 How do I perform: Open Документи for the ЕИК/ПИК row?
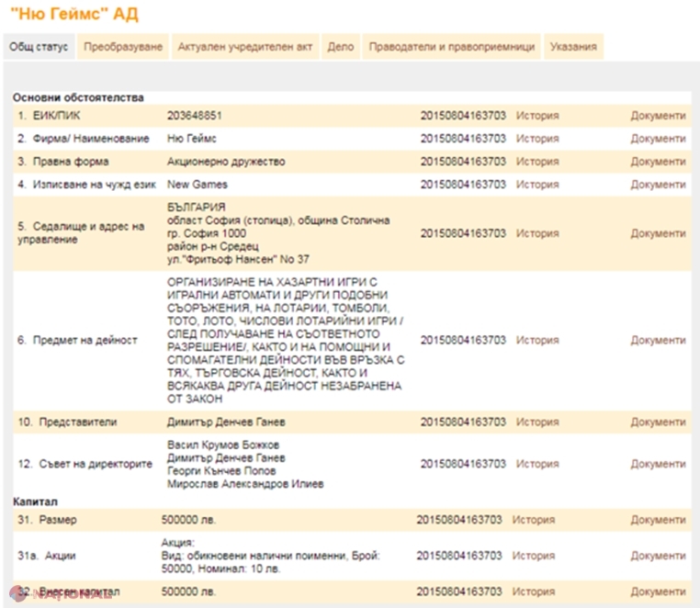coord(658,116)
